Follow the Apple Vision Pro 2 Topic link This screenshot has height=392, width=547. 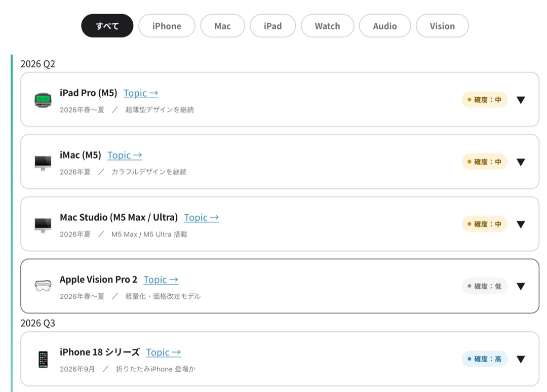(161, 280)
